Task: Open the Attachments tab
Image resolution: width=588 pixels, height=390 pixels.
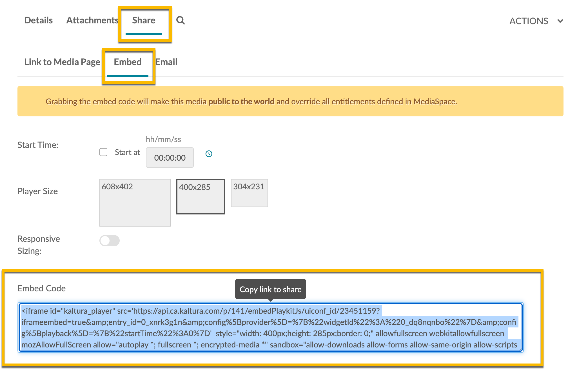Action: 92,20
